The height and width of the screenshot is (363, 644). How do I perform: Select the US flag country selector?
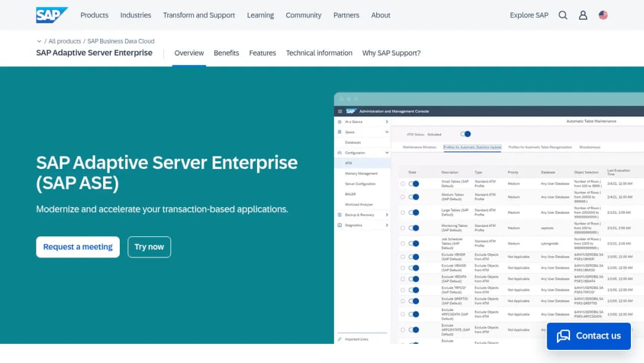point(603,15)
